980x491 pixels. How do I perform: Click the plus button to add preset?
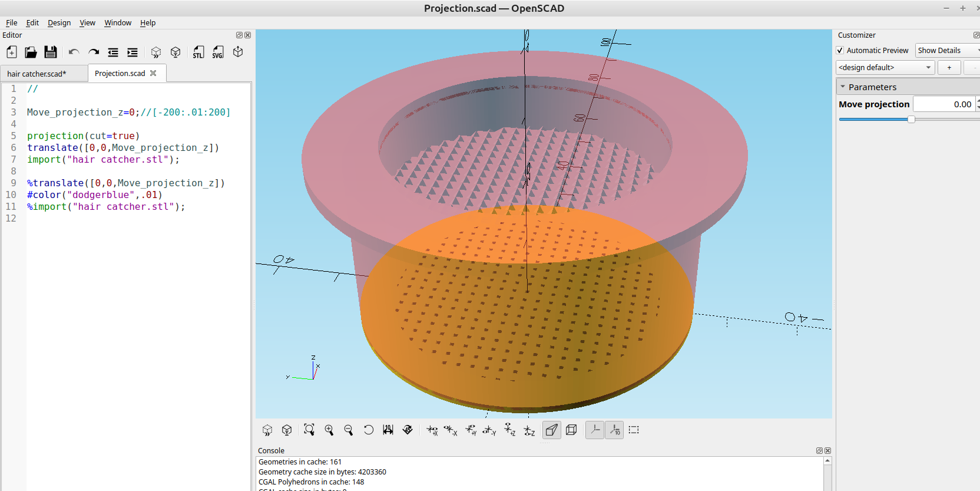pos(949,68)
